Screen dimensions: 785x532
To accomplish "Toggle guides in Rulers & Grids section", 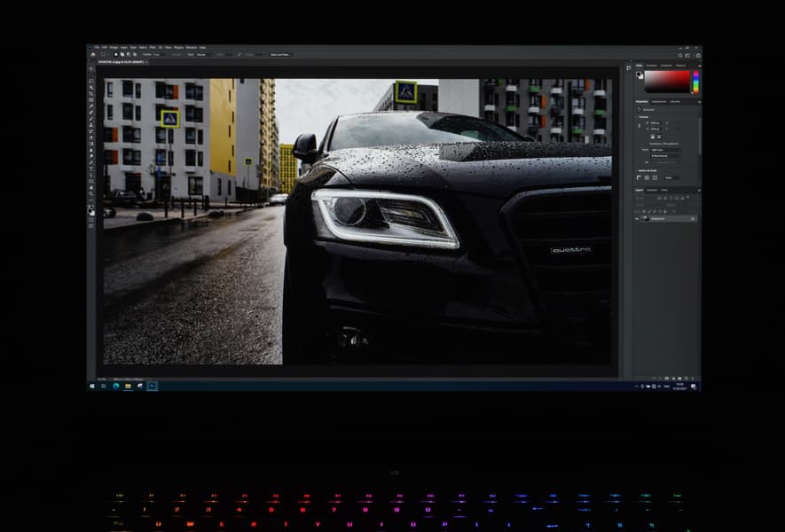I will coord(655,177).
